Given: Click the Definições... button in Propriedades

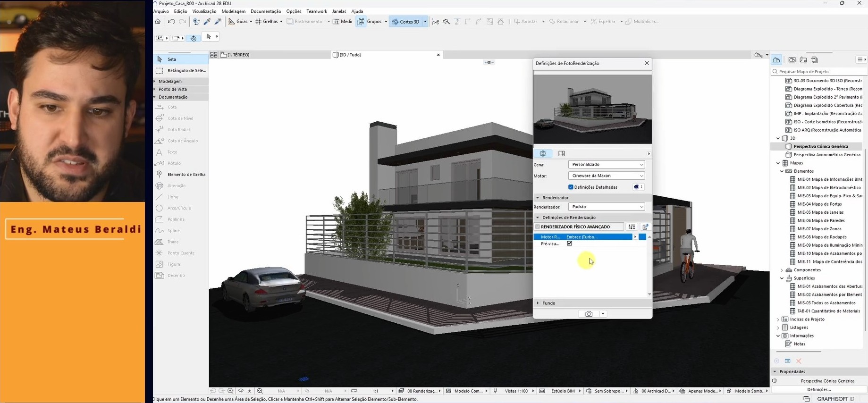Looking at the screenshot, I should 818,390.
